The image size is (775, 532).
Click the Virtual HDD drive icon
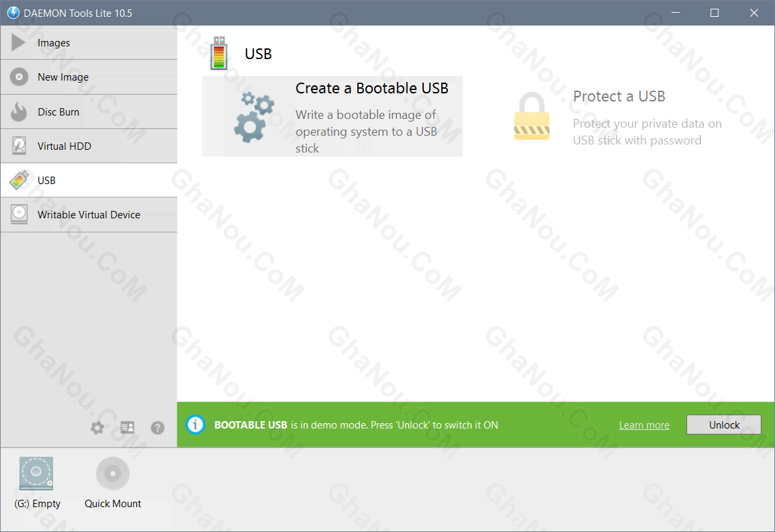[x=19, y=146]
